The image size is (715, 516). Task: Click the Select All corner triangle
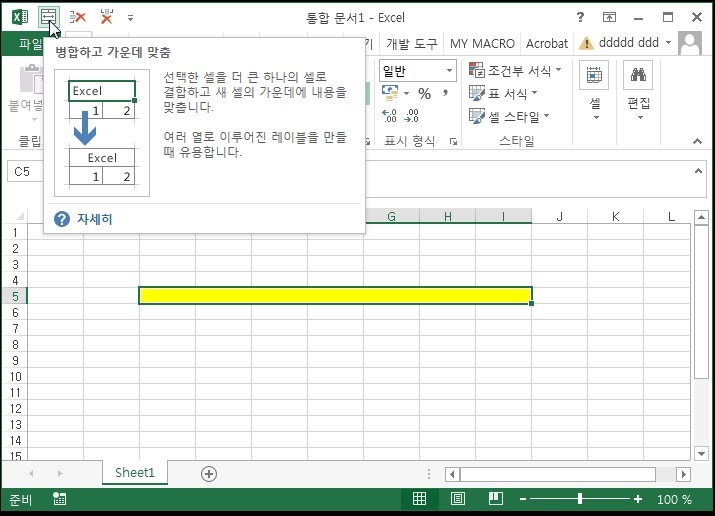click(20, 217)
